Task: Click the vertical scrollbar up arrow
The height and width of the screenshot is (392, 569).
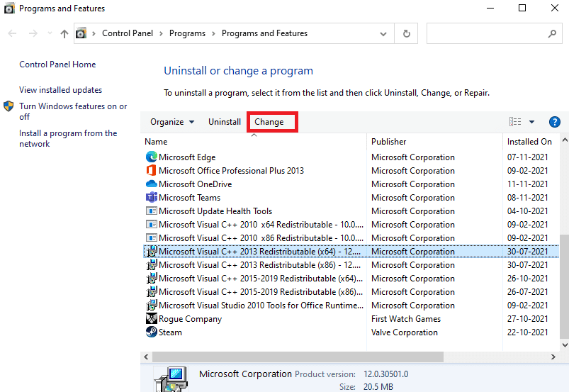Action: (565, 140)
